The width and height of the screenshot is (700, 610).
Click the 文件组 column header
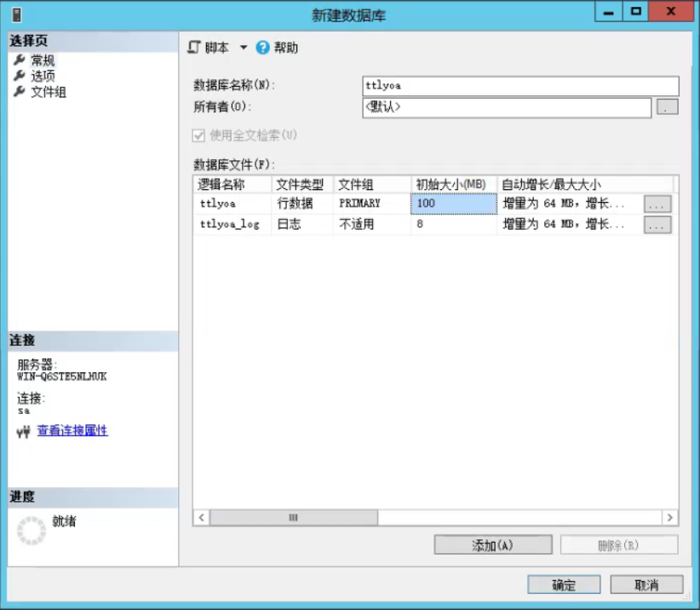(372, 184)
